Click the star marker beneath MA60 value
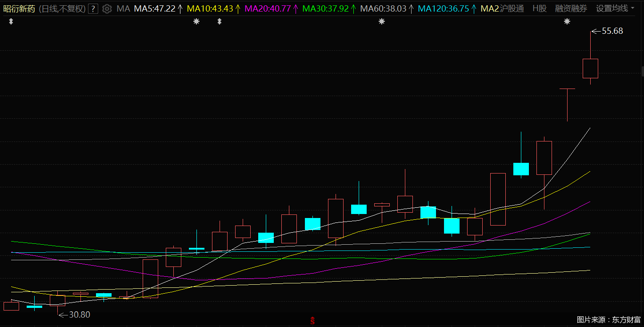The image size is (644, 327). [381, 21]
